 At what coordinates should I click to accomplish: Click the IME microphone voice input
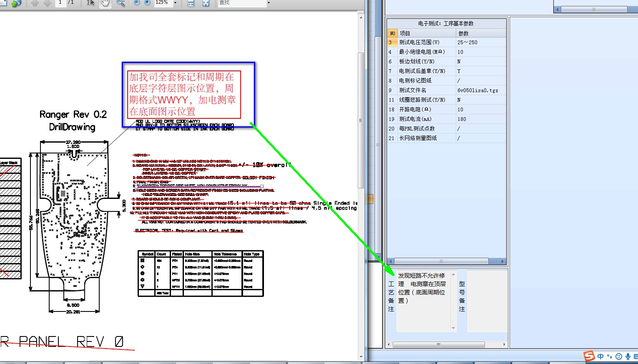628,356
